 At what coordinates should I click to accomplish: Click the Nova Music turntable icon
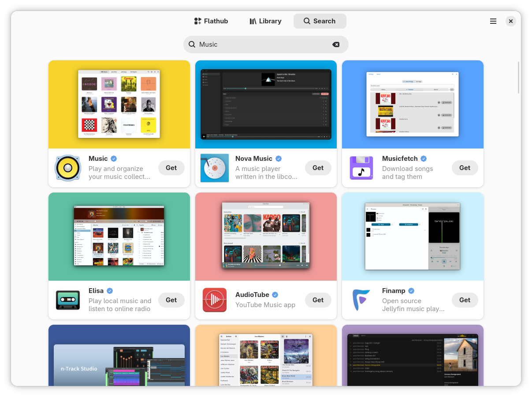215,168
